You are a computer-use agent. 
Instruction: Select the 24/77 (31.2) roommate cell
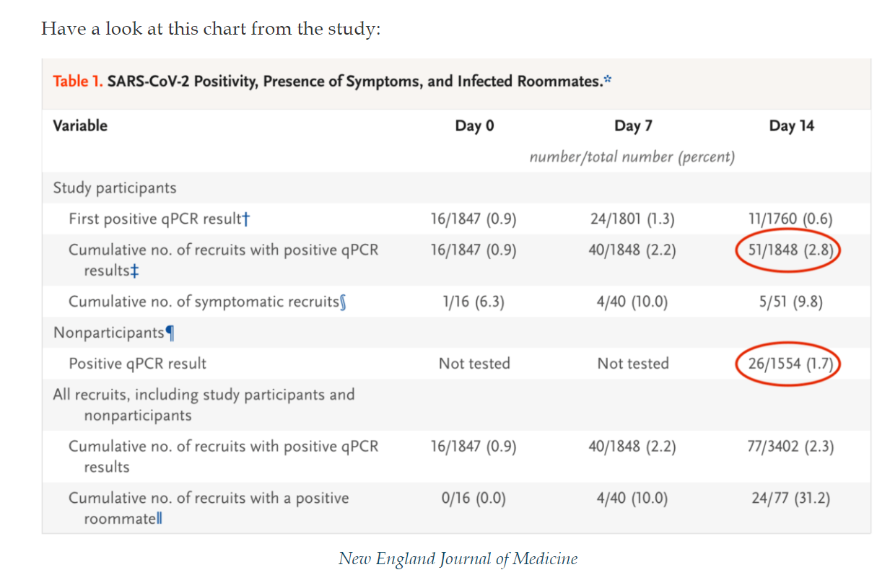tap(790, 498)
